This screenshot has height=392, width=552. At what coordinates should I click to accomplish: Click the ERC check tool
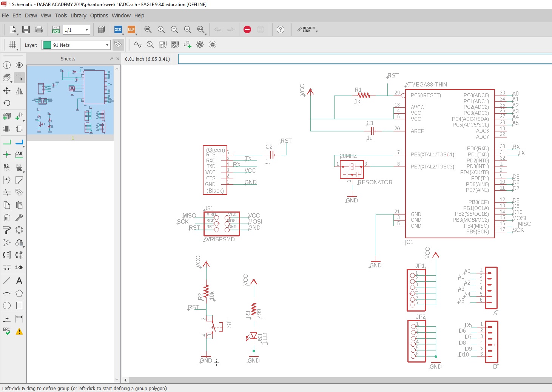pyautogui.click(x=7, y=331)
